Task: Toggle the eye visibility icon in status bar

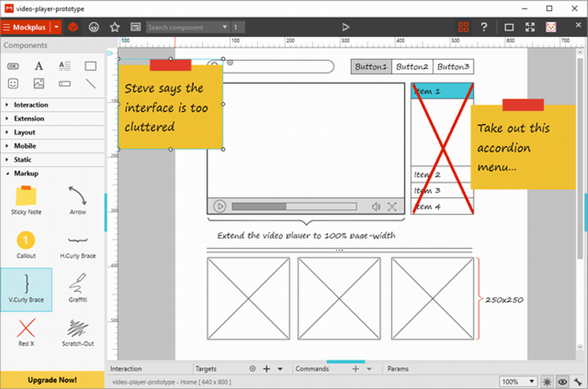Action: pyautogui.click(x=561, y=381)
